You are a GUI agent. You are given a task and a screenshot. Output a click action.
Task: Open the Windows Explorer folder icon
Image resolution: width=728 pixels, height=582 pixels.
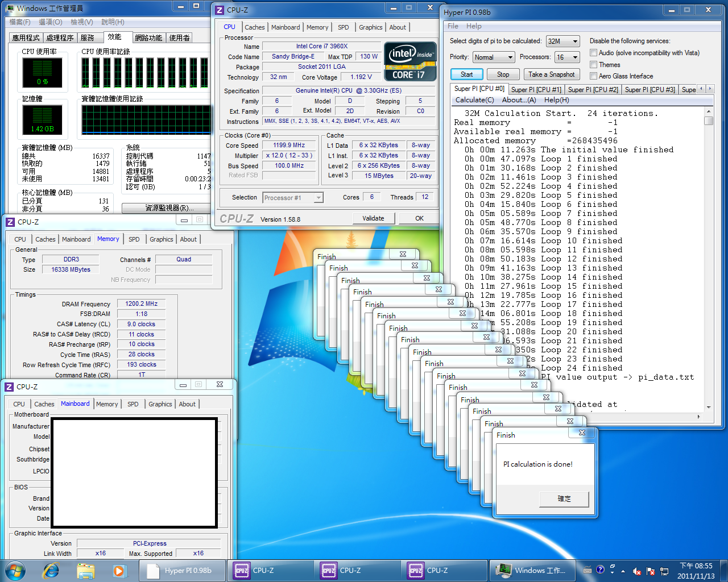(x=85, y=570)
